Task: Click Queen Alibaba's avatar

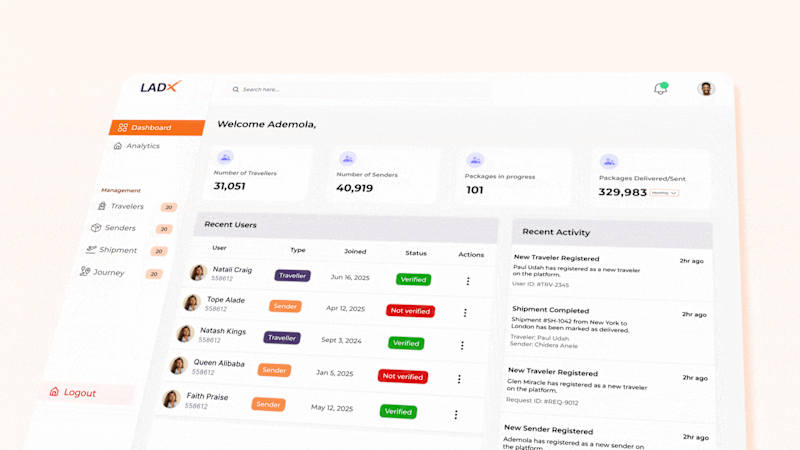Action: (178, 365)
